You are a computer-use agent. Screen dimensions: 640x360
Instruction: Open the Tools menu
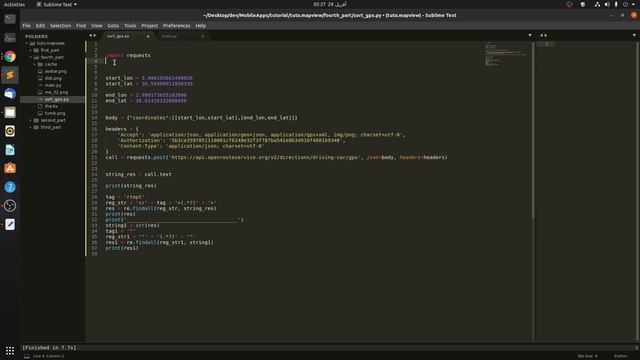130,26
